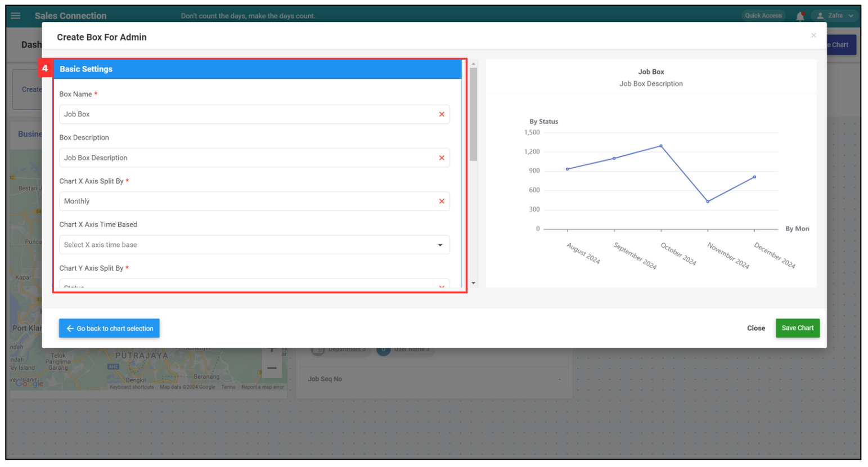Clear the Box Name field
Image resolution: width=868 pixels, height=467 pixels.
pyautogui.click(x=442, y=114)
